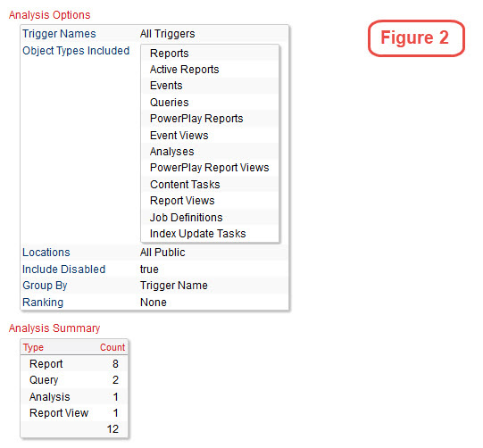
Task: Click the Count column header
Action: pos(112,347)
